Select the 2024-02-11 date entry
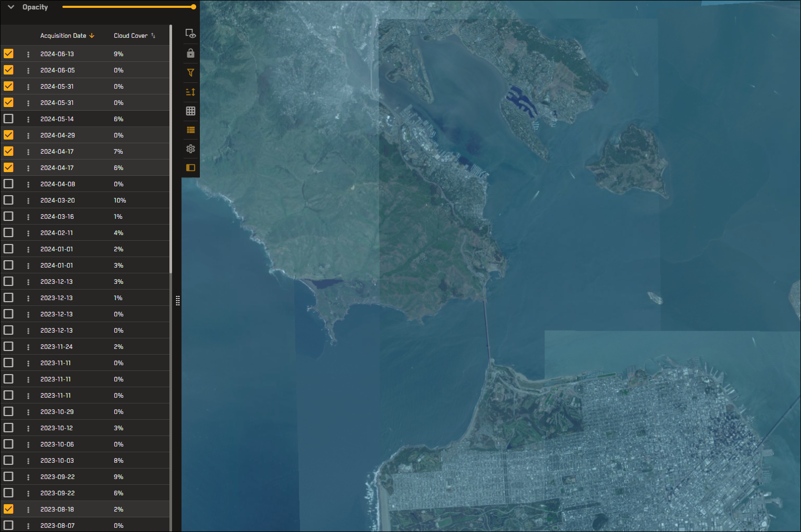The image size is (801, 532). [57, 233]
